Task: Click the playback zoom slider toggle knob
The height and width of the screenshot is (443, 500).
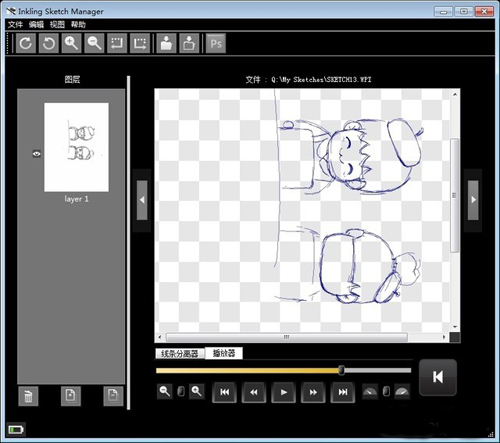Action: pyautogui.click(x=181, y=391)
